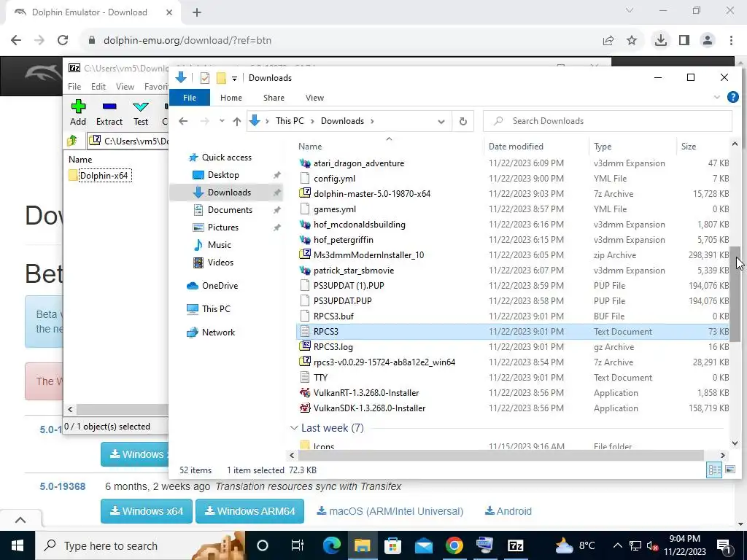Screen dimensions: 747x560
Task: Open Task View from taskbar
Action: click(298, 545)
